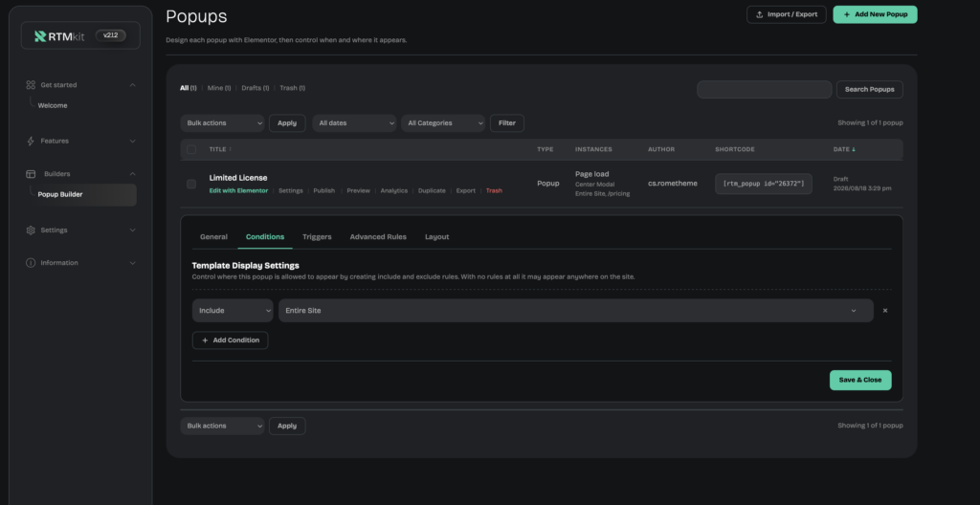Click the Filter button
This screenshot has width=980, height=505.
coord(507,123)
